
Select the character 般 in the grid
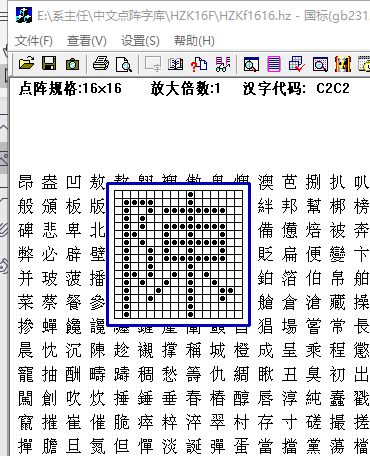click(x=26, y=206)
